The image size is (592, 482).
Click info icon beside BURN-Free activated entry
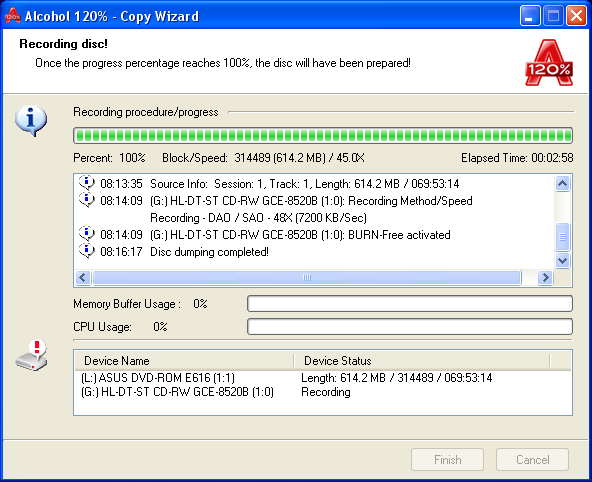(x=86, y=234)
